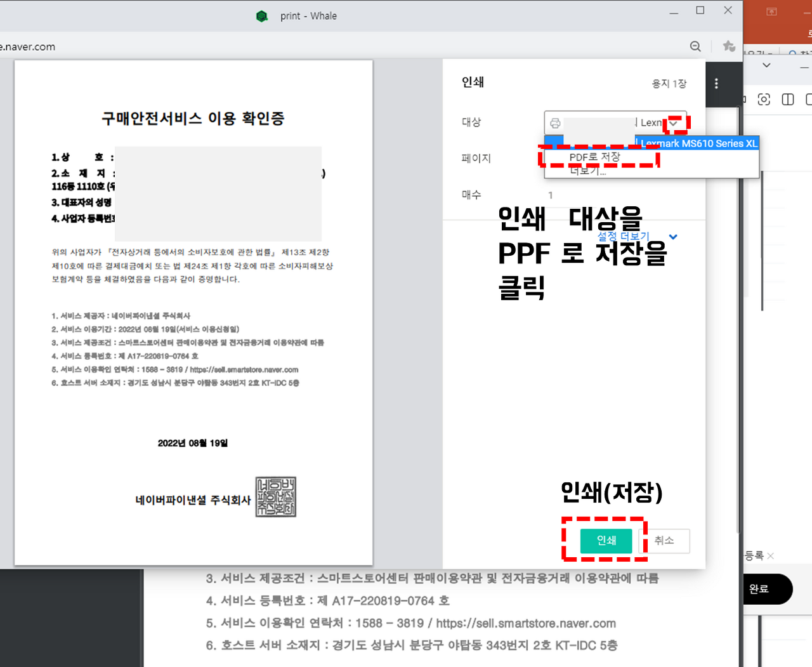Minimize the print - Whale window
The height and width of the screenshot is (667, 812).
[674, 11]
